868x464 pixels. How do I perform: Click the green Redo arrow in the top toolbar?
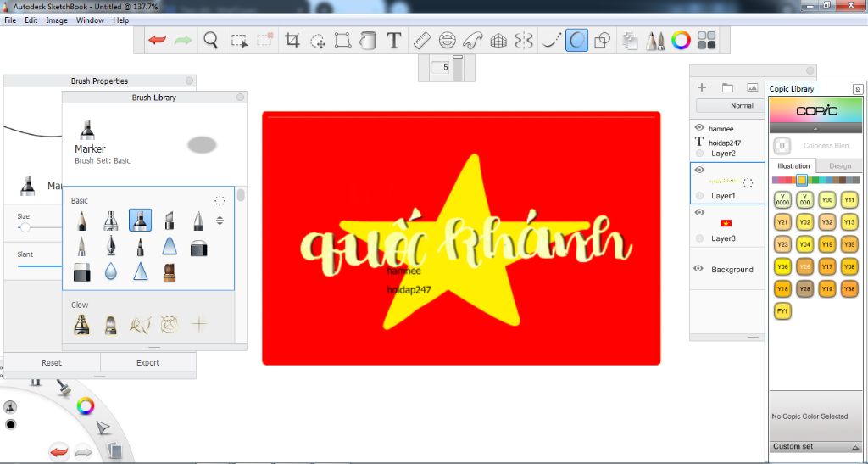pos(183,41)
